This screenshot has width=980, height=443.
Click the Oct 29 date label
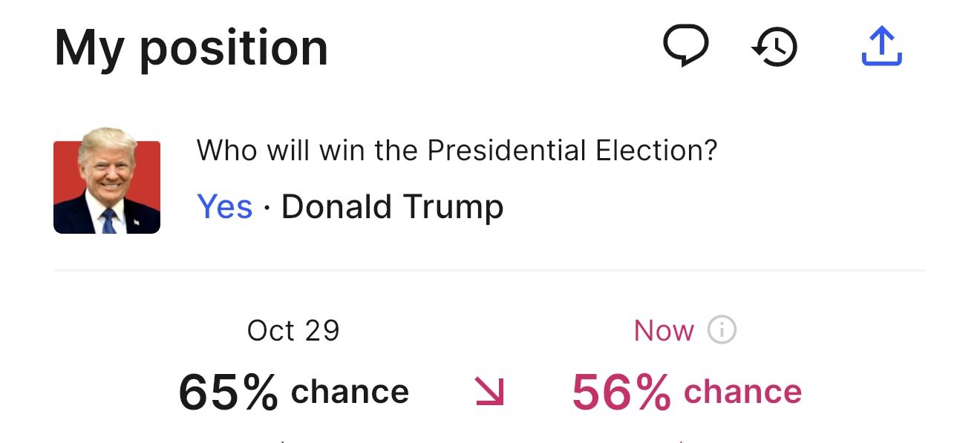(293, 331)
